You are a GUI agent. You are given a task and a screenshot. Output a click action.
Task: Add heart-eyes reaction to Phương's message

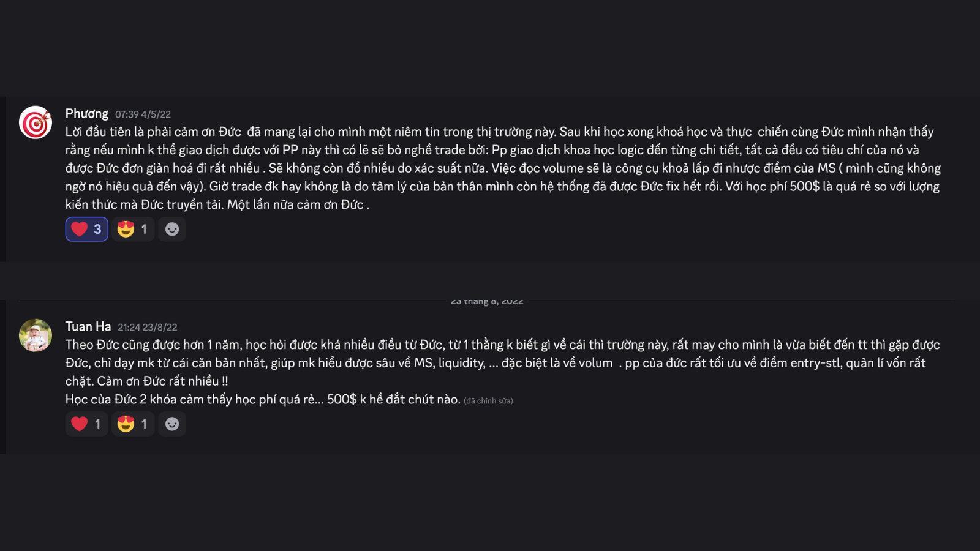(x=133, y=229)
